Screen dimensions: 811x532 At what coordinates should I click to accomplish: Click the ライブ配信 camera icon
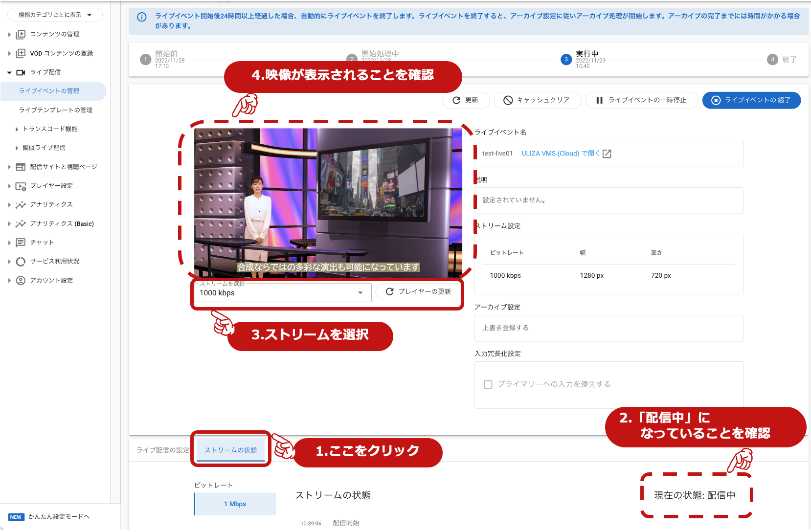click(21, 72)
